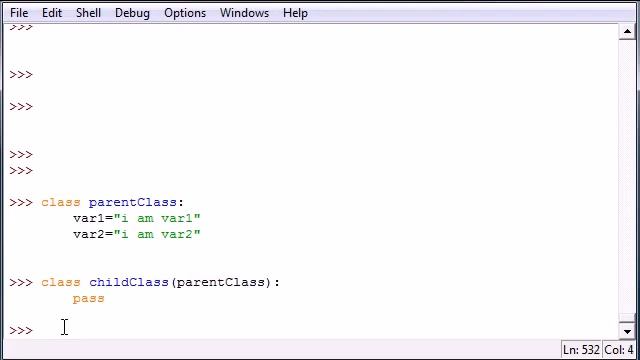640x360 pixels.
Task: Click the pass keyword
Action: [89, 299]
